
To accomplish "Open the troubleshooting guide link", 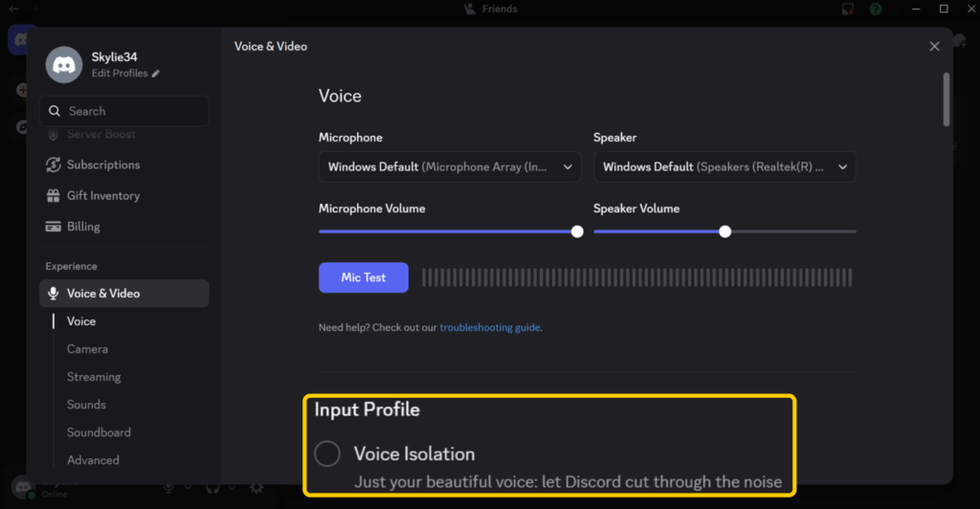I will pos(489,327).
